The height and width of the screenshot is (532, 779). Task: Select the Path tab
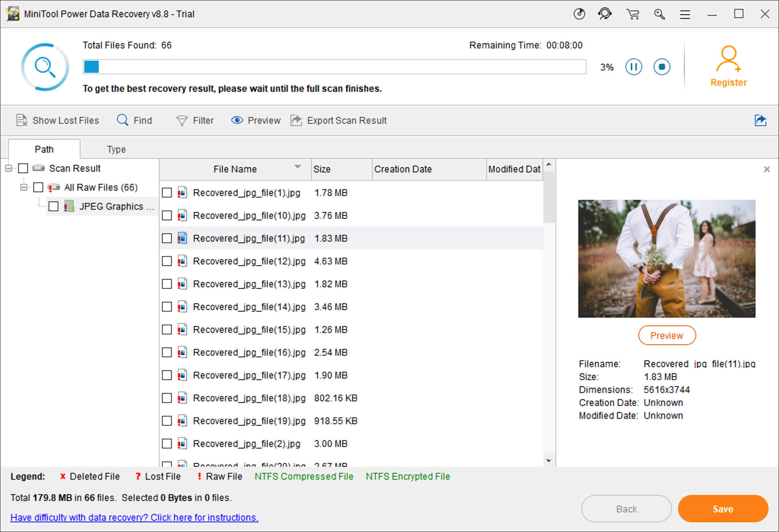coord(44,149)
